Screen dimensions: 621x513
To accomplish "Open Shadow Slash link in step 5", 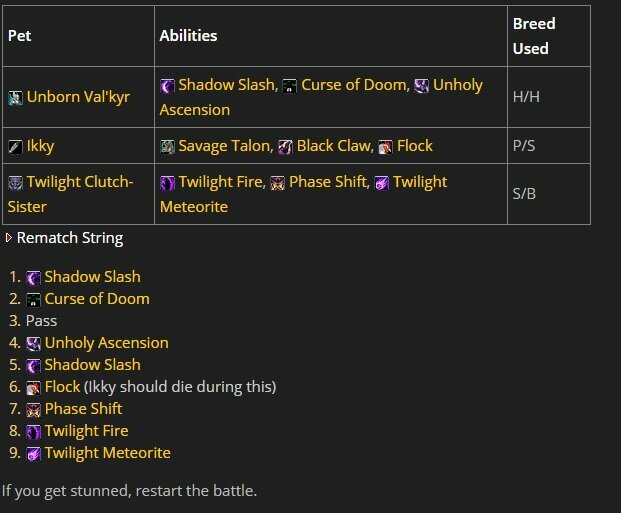I will pyautogui.click(x=92, y=365).
